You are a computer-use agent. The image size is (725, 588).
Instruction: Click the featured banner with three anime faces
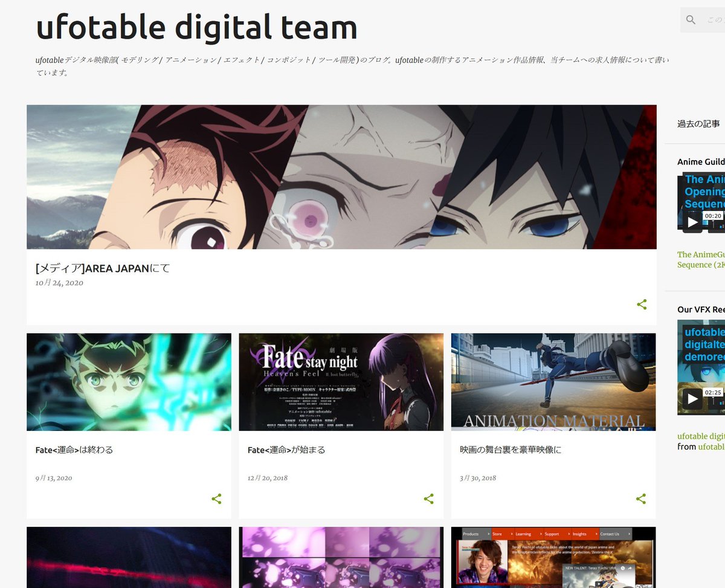pos(341,177)
